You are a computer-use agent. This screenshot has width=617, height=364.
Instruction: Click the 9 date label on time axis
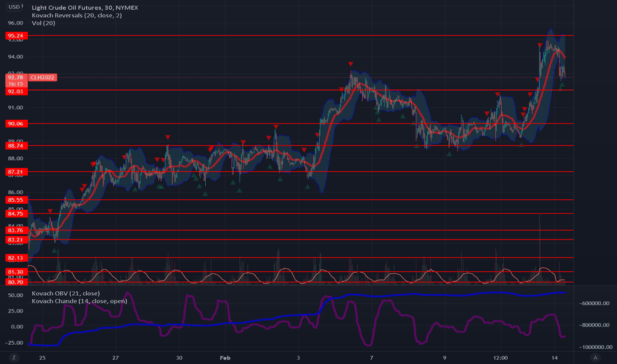(445, 357)
